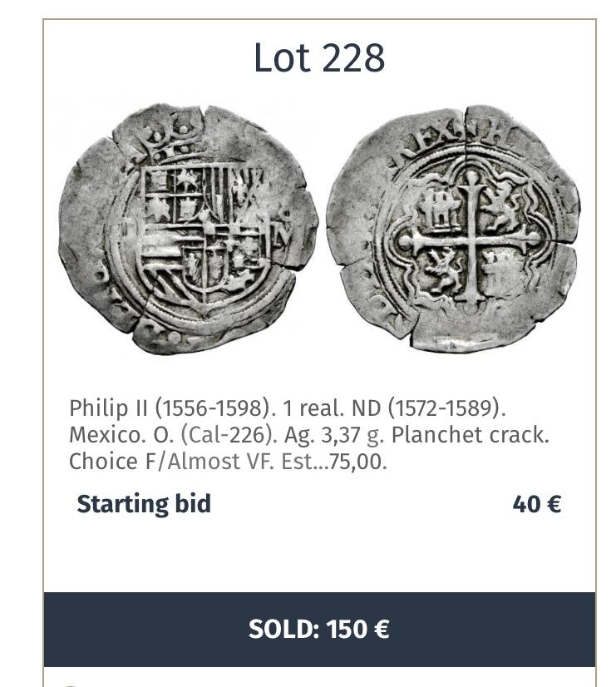Click the castle in reverse upper-left quadrant
Image resolution: width=616 pixels, height=687 pixels.
coord(439,208)
